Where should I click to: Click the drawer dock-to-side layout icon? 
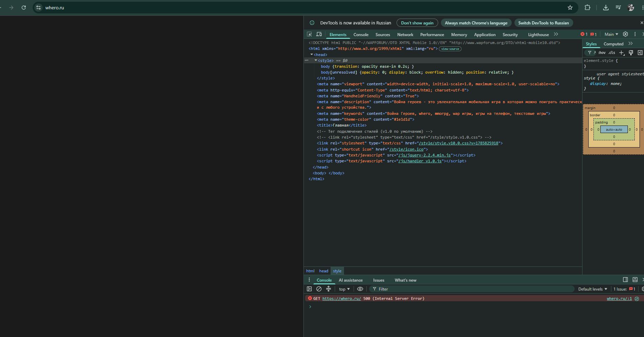(625, 280)
